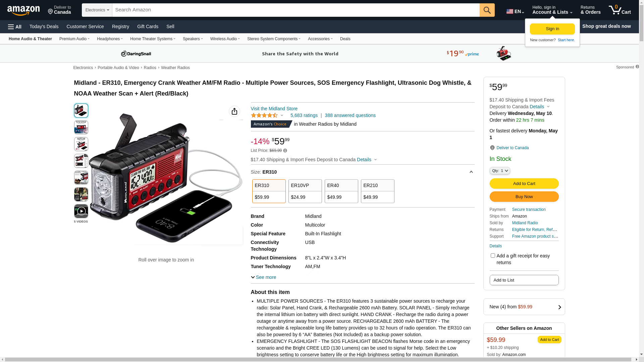Expand See more product details
This screenshot has height=362, width=644.
pos(264,277)
